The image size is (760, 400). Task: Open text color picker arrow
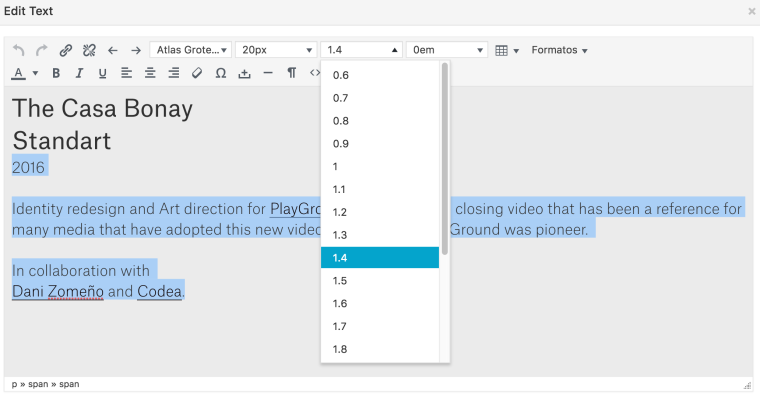coord(35,73)
